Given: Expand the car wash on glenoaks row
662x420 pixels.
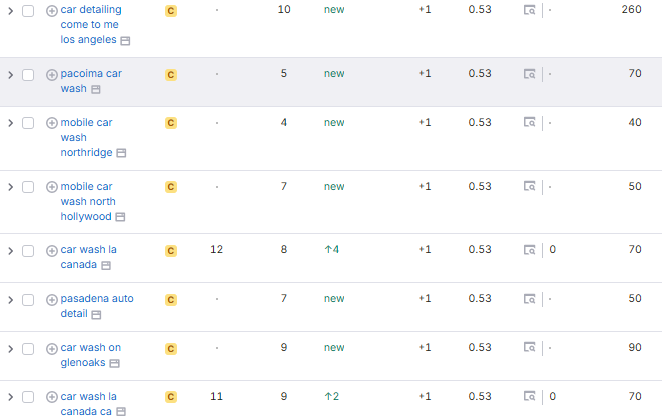Looking at the screenshot, I should tap(10, 348).
